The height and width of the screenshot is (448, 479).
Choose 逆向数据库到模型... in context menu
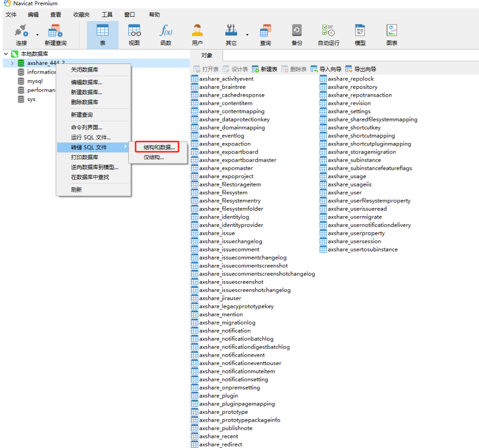coord(94,167)
